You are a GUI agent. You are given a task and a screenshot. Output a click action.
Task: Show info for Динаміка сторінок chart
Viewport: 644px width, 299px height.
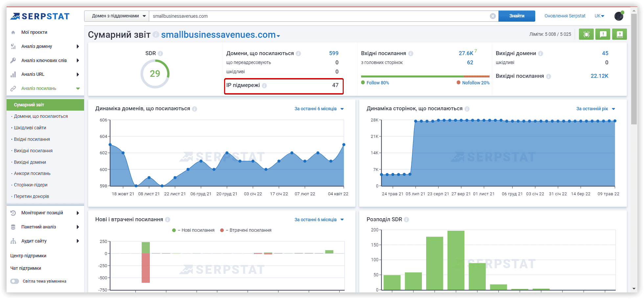point(467,109)
